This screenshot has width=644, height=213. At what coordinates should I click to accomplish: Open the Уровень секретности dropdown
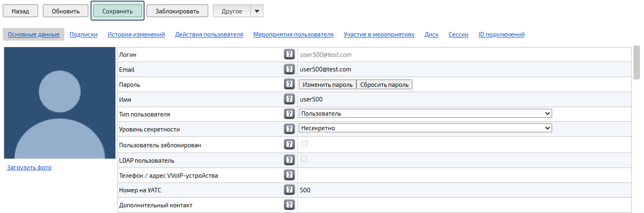tap(425, 128)
